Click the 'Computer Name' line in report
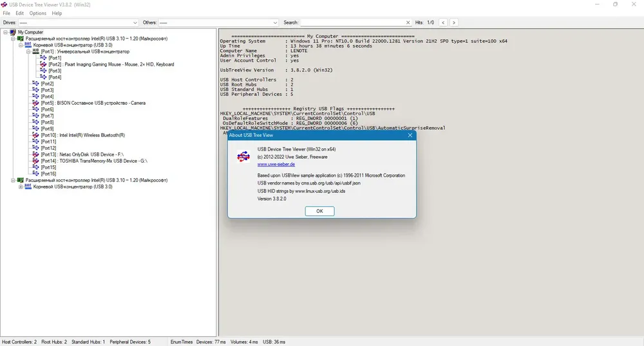The height and width of the screenshot is (346, 644). pos(263,51)
